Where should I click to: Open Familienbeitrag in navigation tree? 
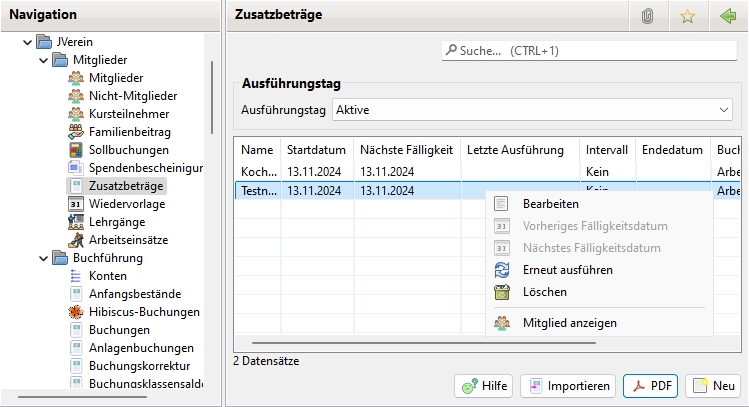click(x=129, y=132)
